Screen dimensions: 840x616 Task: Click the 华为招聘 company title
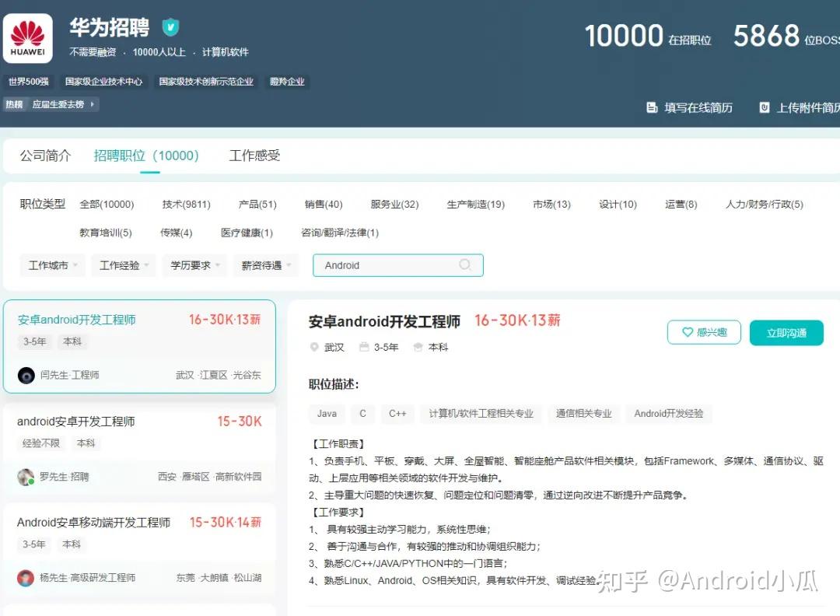click(110, 27)
